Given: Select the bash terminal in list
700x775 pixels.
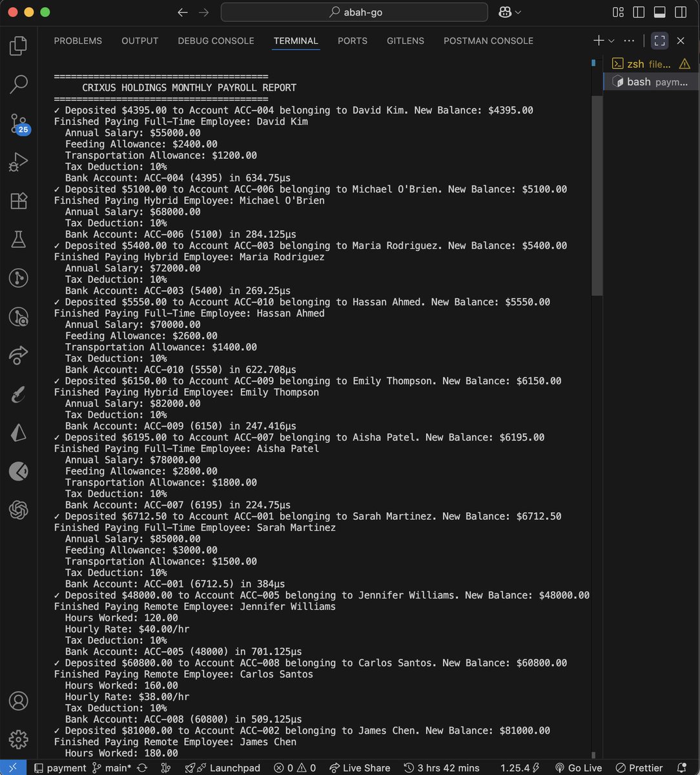Looking at the screenshot, I should click(x=651, y=81).
